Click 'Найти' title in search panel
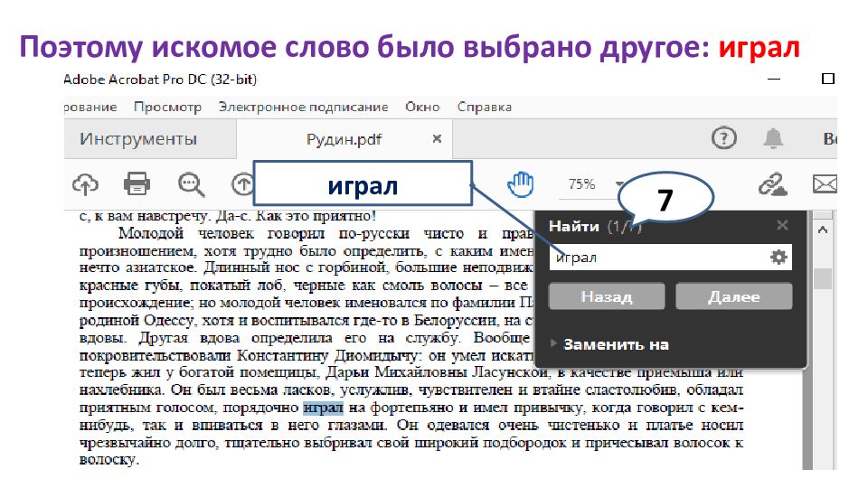The image size is (868, 488). pyautogui.click(x=574, y=226)
